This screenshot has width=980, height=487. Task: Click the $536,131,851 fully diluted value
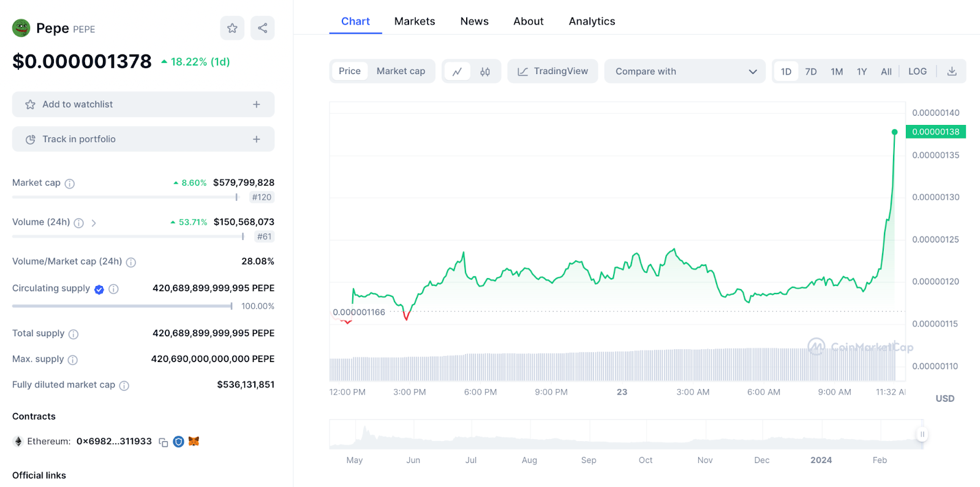246,385
